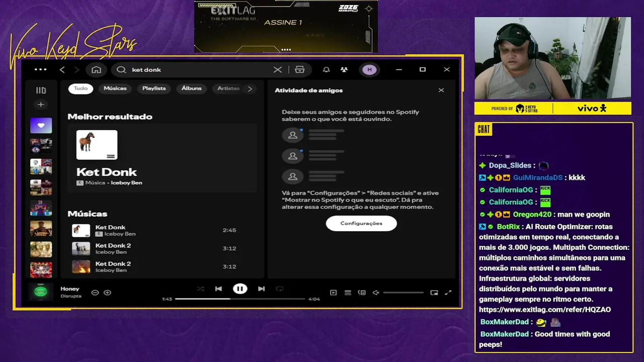Click the minus icon beside Honey
Image resolution: width=644 pixels, height=362 pixels.
point(95,293)
